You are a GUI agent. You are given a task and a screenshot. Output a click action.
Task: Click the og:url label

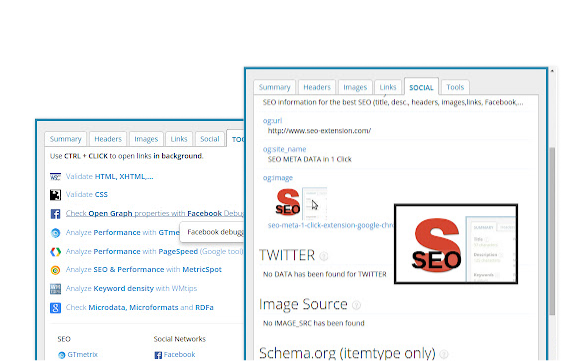click(273, 121)
